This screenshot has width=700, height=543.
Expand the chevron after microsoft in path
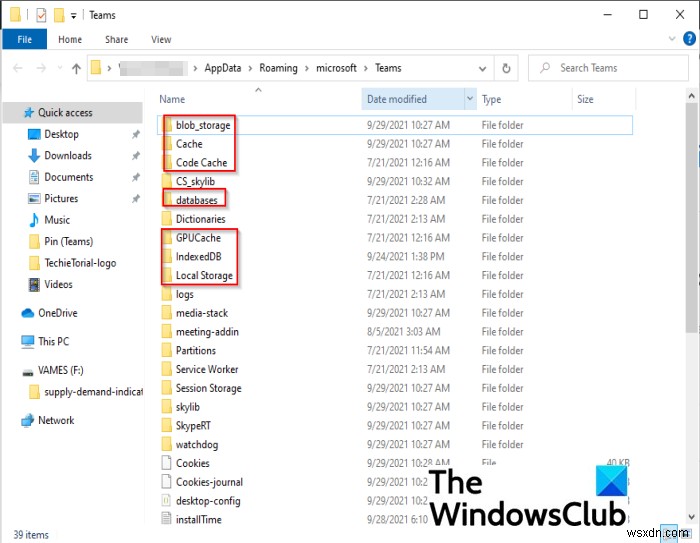[366, 68]
